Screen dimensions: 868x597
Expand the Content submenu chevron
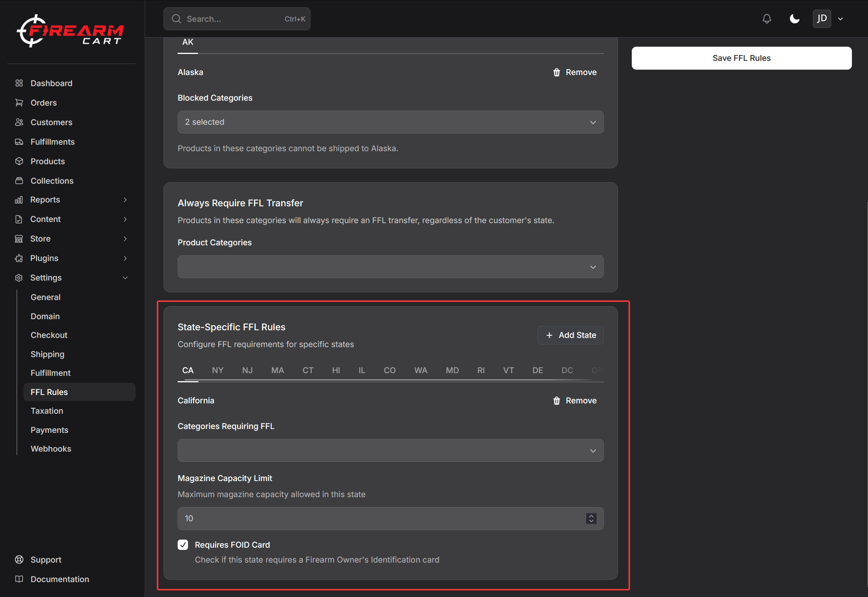click(125, 219)
